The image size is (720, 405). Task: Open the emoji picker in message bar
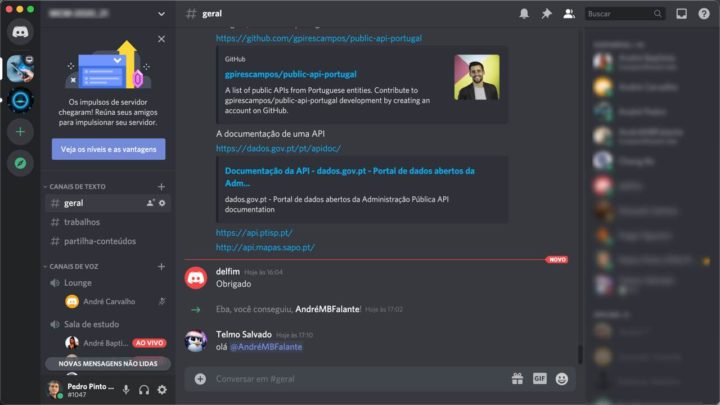pyautogui.click(x=562, y=379)
